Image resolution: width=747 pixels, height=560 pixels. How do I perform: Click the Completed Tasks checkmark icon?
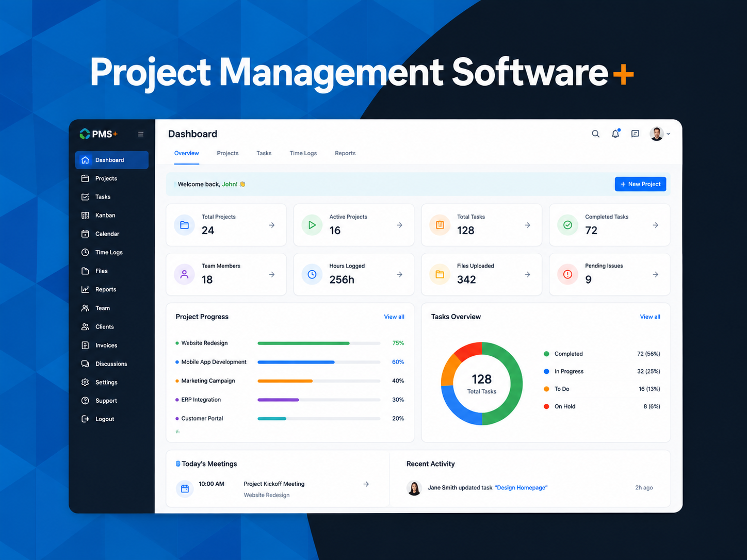pos(567,225)
